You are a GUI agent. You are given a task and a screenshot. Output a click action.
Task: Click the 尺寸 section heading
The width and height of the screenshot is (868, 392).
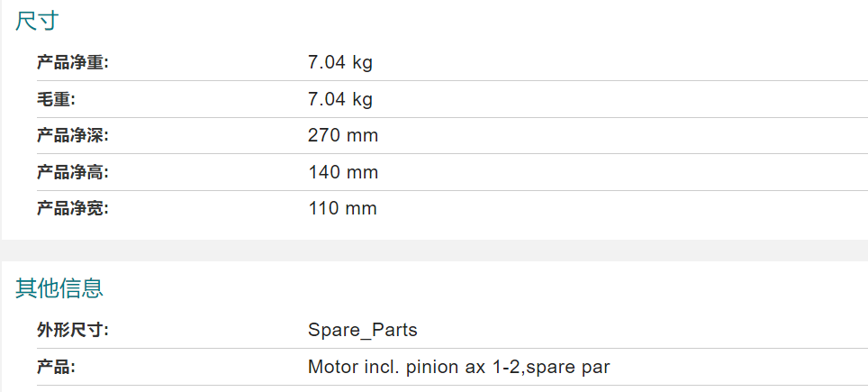point(37,21)
